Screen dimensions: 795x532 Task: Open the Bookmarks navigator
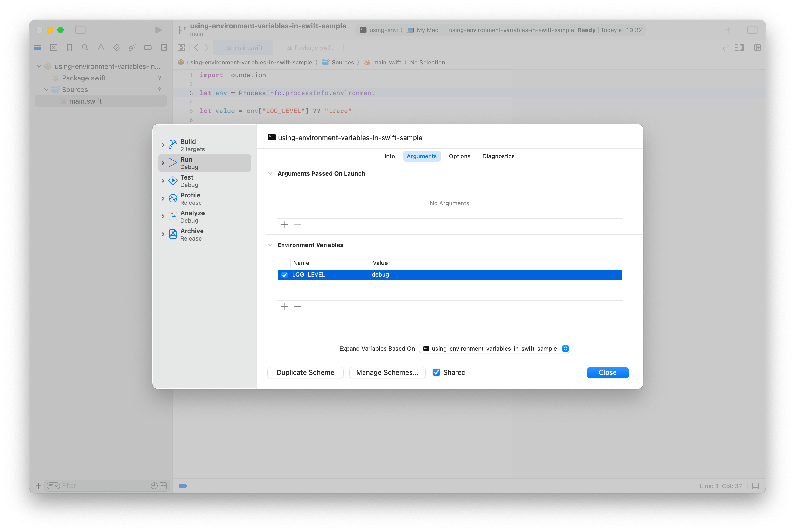69,48
